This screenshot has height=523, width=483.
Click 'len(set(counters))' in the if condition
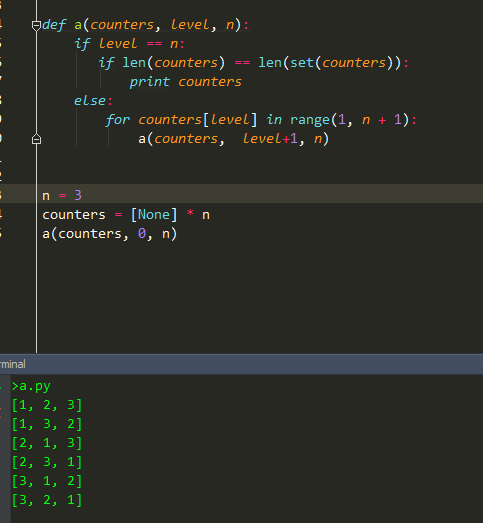[330, 63]
